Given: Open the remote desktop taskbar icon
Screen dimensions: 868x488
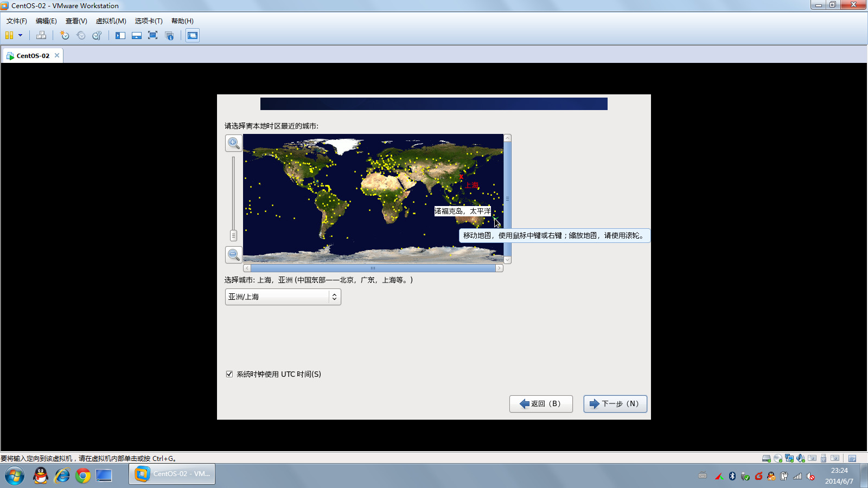Looking at the screenshot, I should (x=104, y=476).
